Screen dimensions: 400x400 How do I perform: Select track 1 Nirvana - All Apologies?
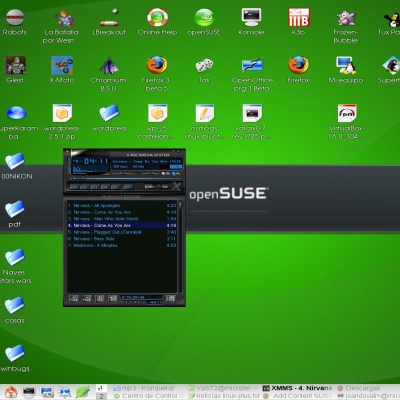pos(122,206)
